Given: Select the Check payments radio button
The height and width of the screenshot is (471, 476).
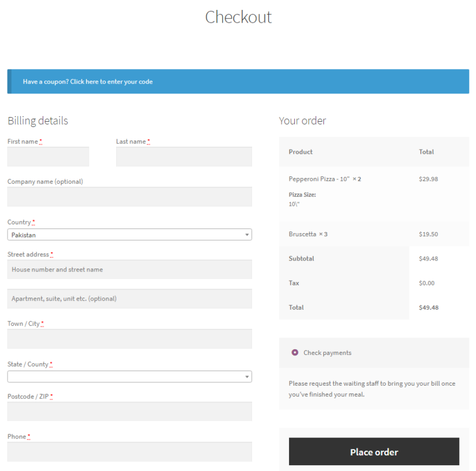Looking at the screenshot, I should click(297, 353).
